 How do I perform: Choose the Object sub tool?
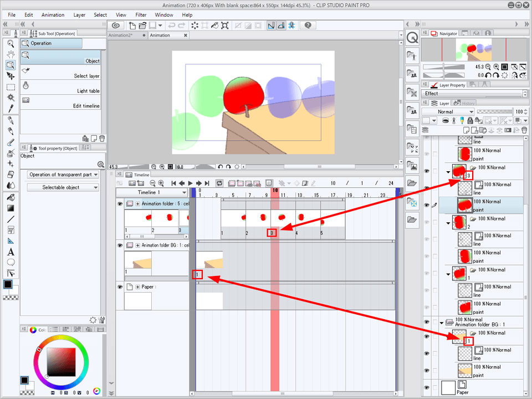coord(60,58)
